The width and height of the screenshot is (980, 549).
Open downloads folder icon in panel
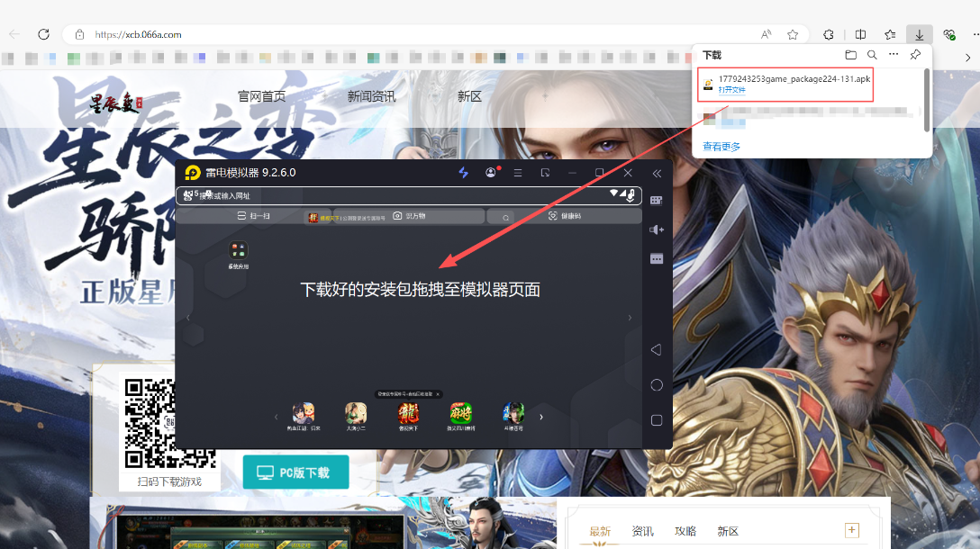pos(850,55)
